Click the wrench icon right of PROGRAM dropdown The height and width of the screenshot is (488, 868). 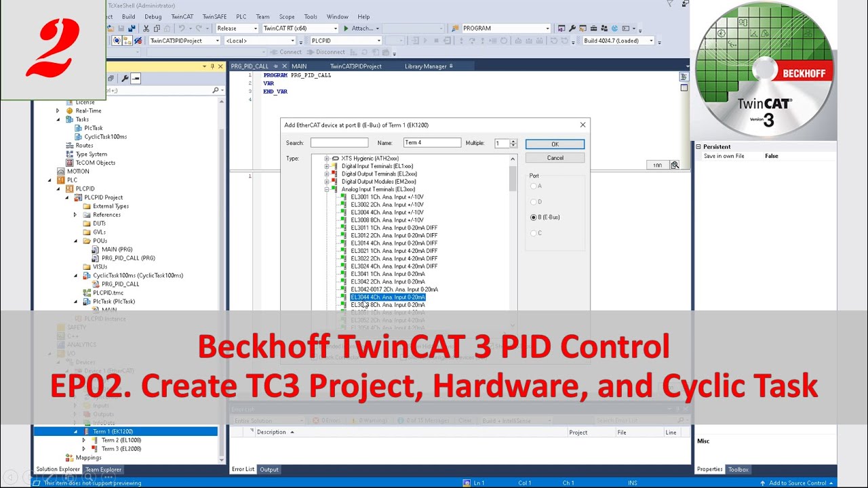[572, 28]
